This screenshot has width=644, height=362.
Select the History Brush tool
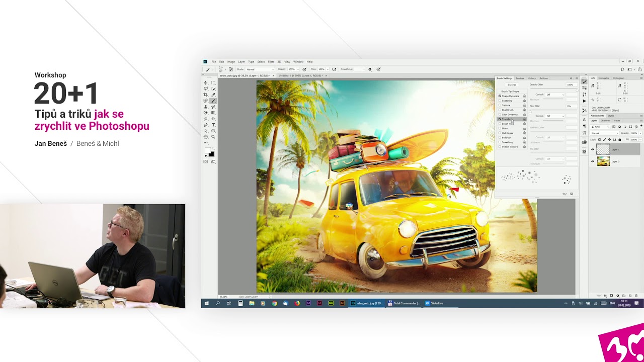[213, 107]
